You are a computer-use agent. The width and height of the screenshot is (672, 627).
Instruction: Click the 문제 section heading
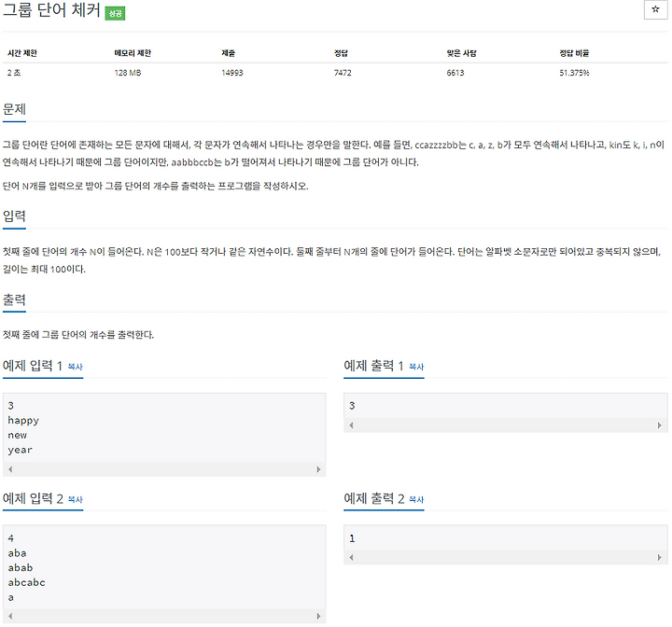14,109
